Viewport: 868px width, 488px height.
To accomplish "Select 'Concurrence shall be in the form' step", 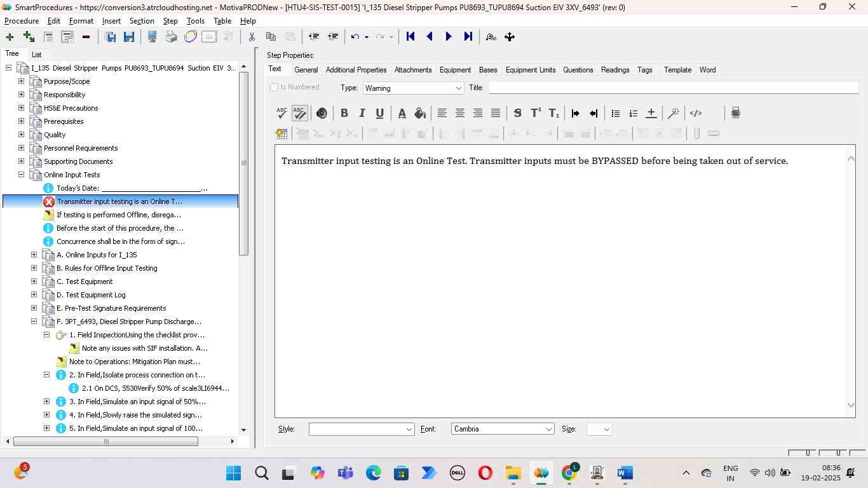I will click(121, 241).
